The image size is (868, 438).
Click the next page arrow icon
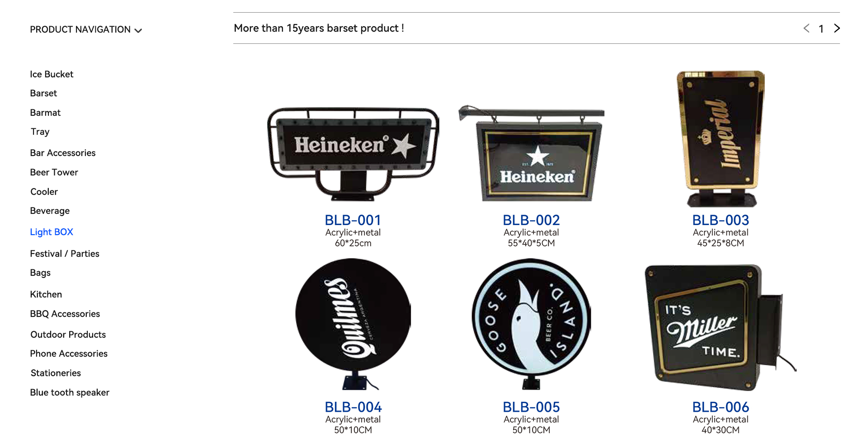pos(837,28)
